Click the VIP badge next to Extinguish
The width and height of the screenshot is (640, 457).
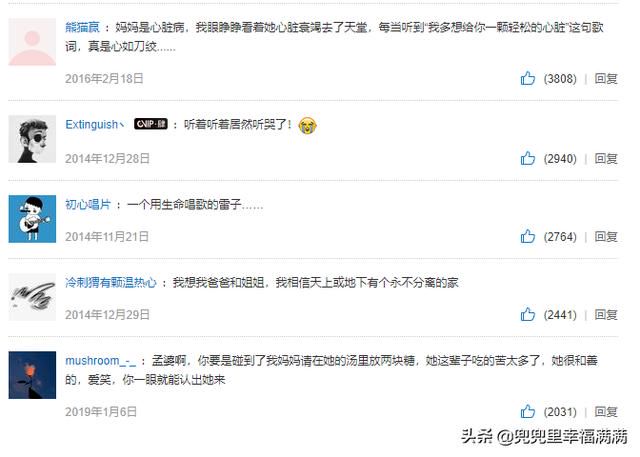click(151, 124)
